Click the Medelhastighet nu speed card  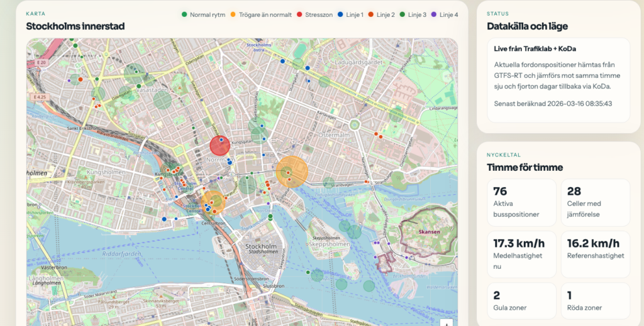click(x=521, y=254)
